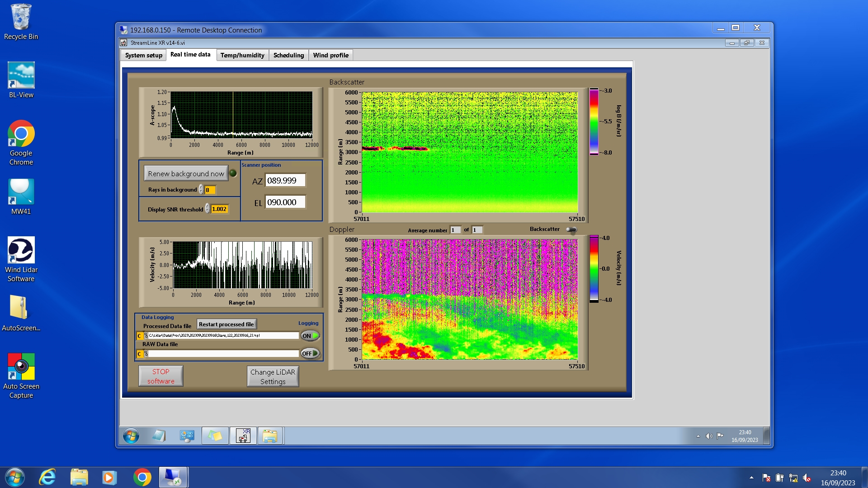868x488 pixels.
Task: Click the remote volume speaker tray icon
Action: (x=709, y=436)
